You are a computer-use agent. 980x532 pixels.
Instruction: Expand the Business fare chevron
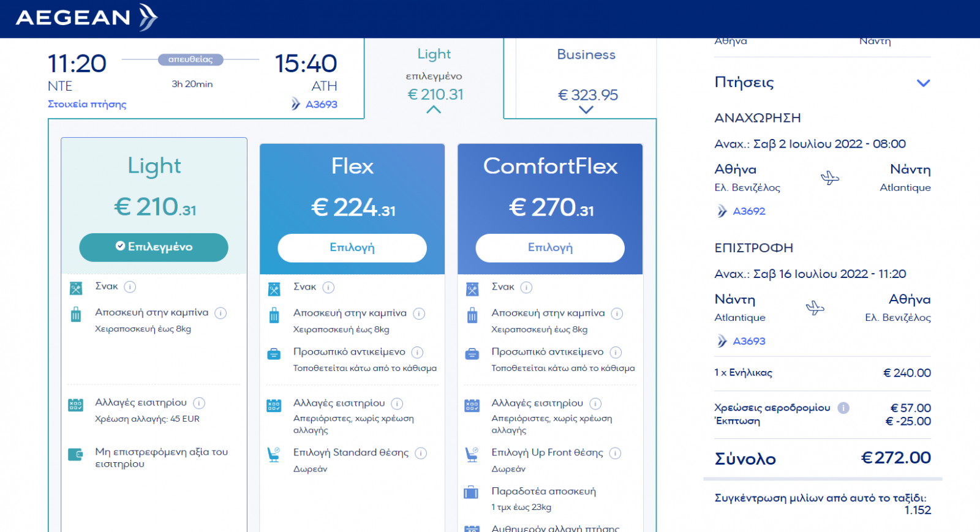(x=586, y=110)
